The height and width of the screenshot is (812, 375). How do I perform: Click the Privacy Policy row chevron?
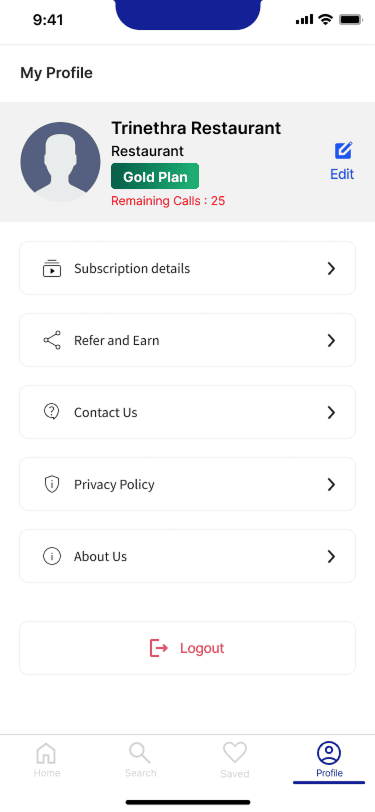331,484
